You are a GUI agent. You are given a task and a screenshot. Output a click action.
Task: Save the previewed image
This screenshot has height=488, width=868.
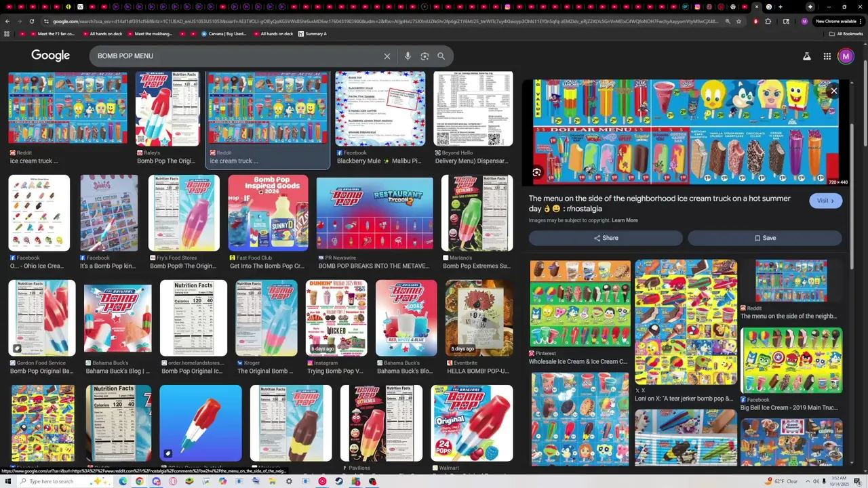(765, 238)
